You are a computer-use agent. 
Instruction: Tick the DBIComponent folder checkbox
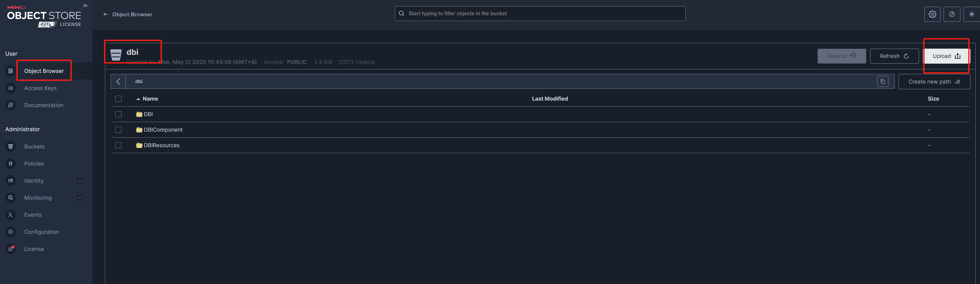[118, 130]
